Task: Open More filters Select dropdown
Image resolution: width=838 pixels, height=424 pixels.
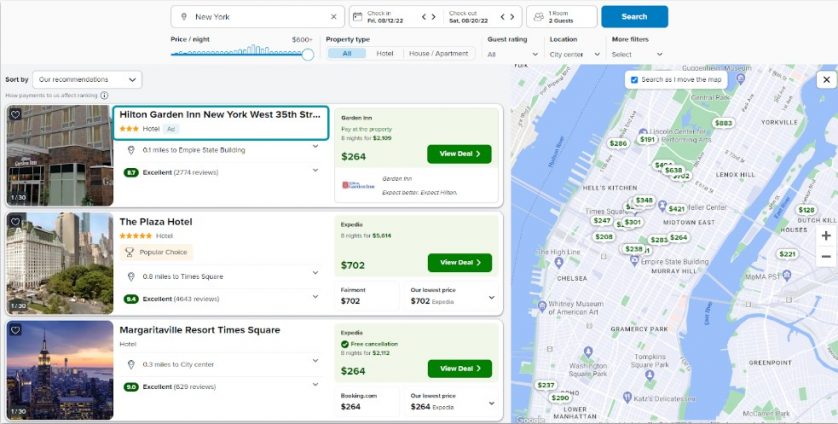Action: [637, 54]
